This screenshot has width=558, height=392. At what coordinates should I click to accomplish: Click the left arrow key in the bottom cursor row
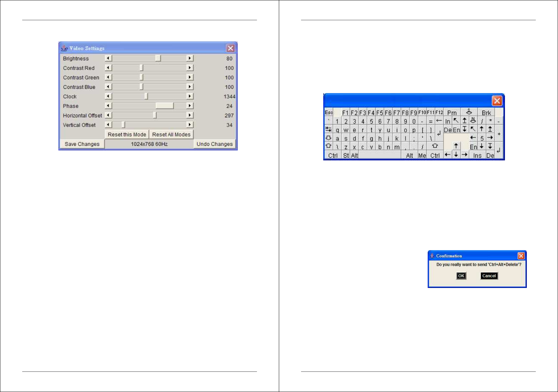click(x=448, y=155)
